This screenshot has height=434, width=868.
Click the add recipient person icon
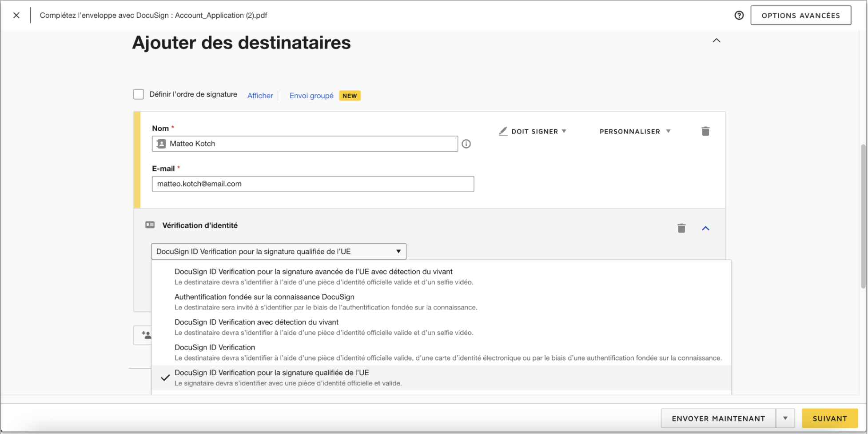pyautogui.click(x=146, y=335)
